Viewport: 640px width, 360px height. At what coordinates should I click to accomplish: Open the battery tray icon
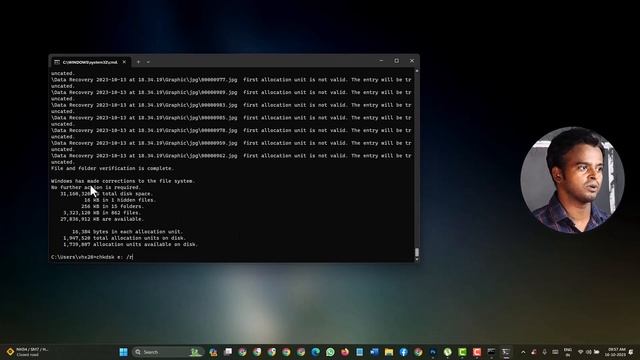tap(597, 352)
